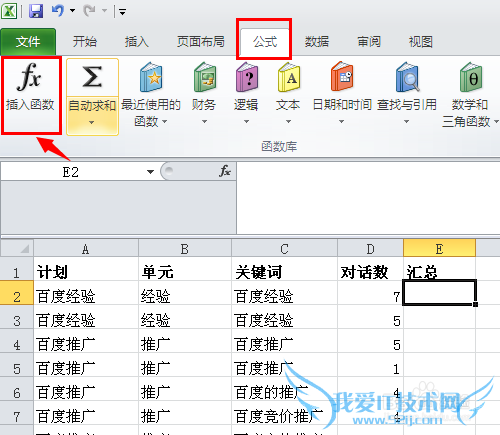This screenshot has width=500, height=435.
Task: Expand the 查找与引用 dropdown arrow
Action: pos(406,122)
